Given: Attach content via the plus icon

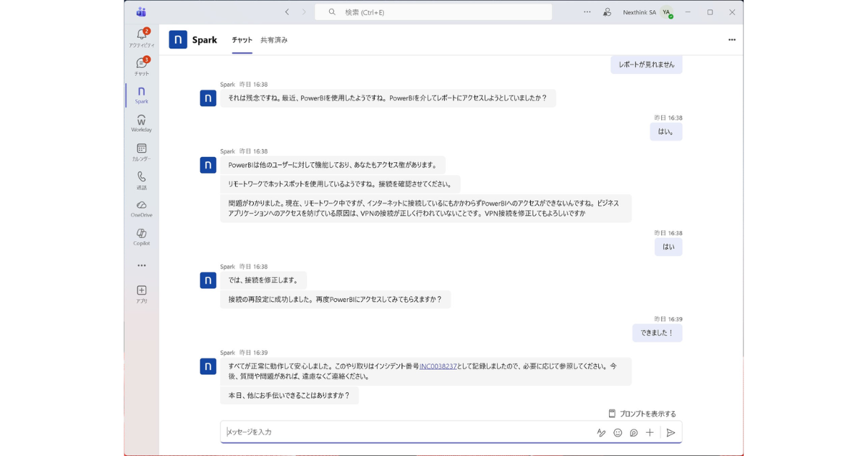Looking at the screenshot, I should 650,432.
